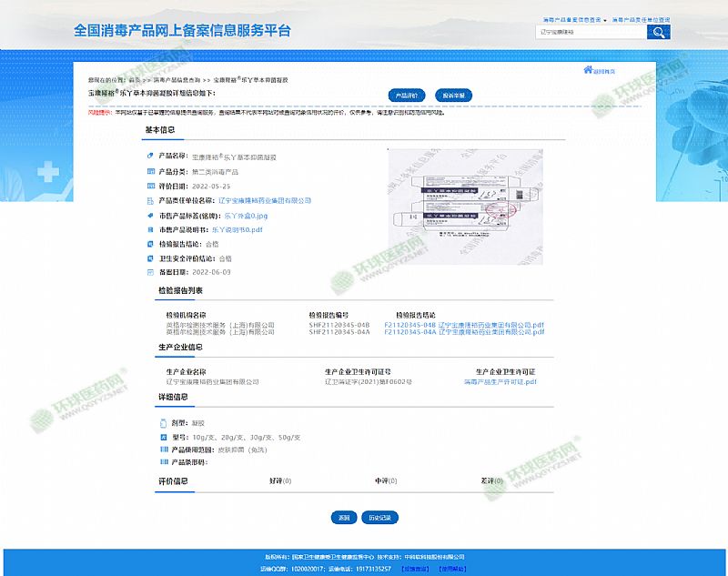Click the 基本信息 section heading
Viewport: 728px width, 576px height.
click(x=160, y=130)
